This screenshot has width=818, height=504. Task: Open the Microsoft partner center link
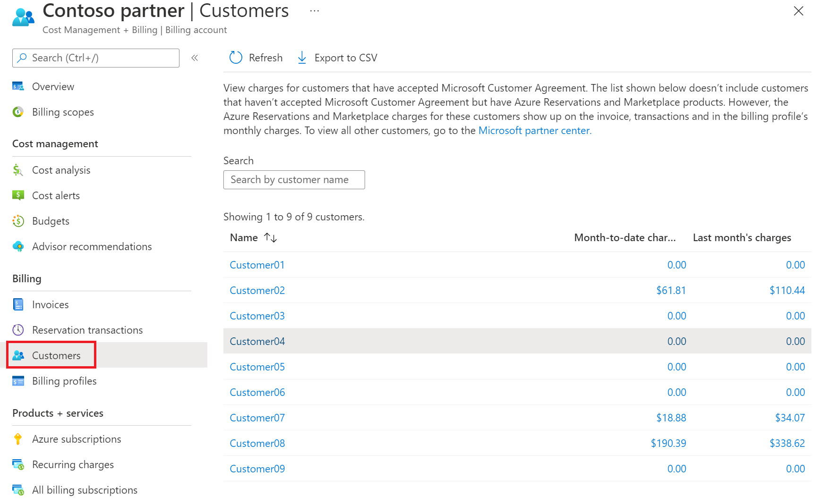coord(535,130)
